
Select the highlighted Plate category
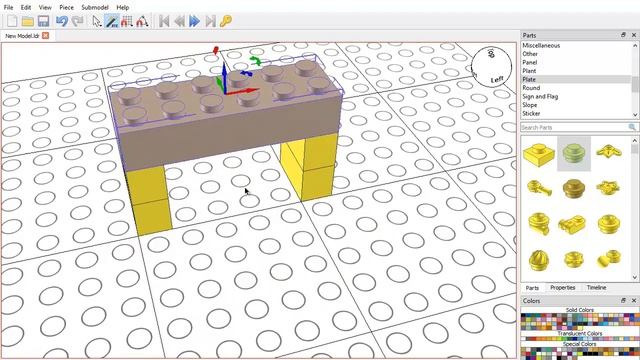(x=529, y=80)
